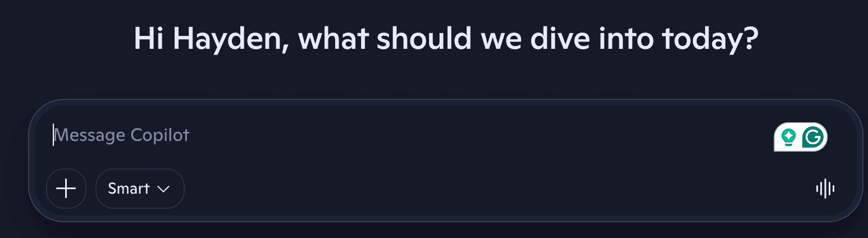The height and width of the screenshot is (238, 868).
Task: Start voice input with the waveform icon
Action: (x=825, y=189)
